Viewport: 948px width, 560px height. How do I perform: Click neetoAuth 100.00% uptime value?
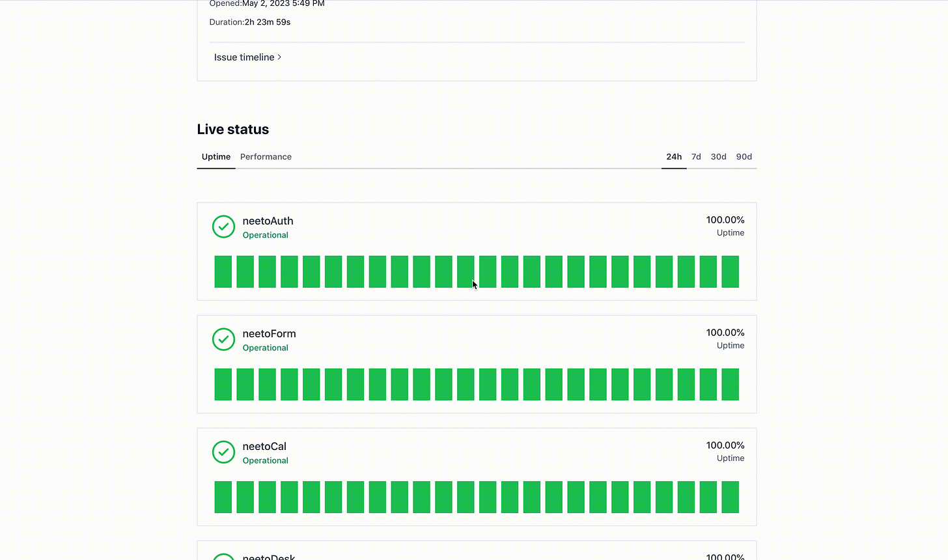(x=725, y=220)
